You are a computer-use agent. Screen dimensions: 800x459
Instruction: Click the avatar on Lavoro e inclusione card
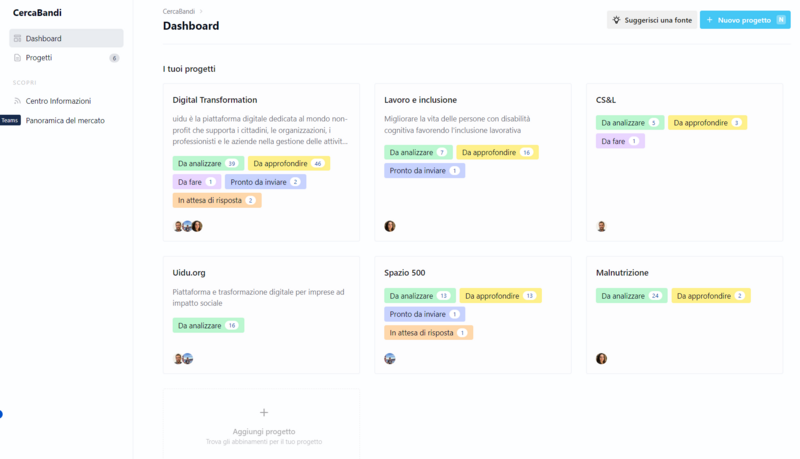[x=390, y=226]
